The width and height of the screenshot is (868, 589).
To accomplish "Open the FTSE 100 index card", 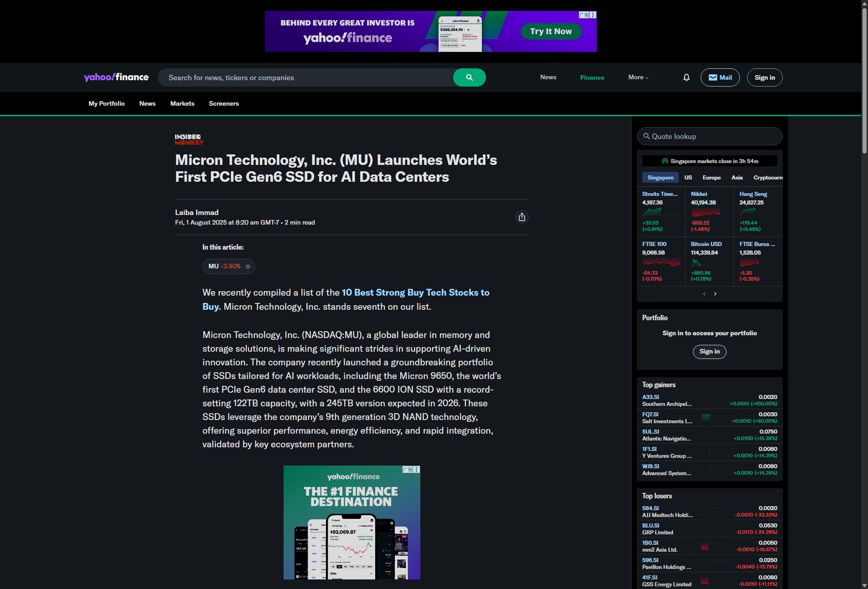I will (x=661, y=261).
